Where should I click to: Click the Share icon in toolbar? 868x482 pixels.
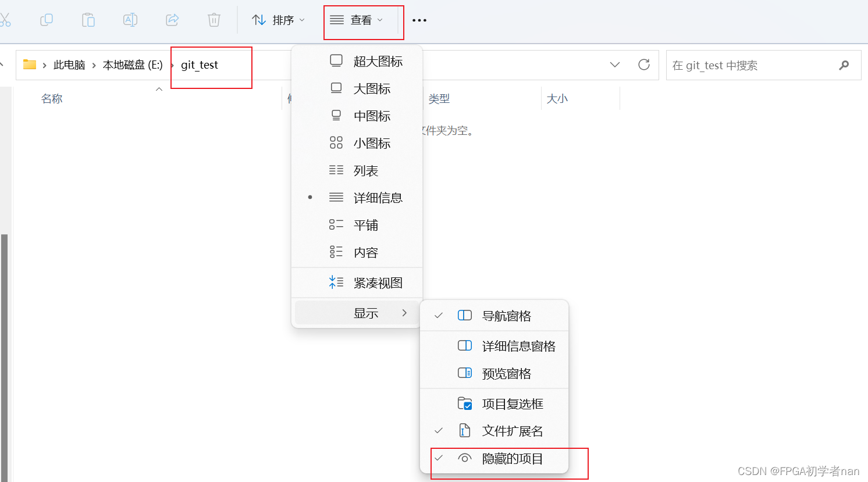point(172,20)
